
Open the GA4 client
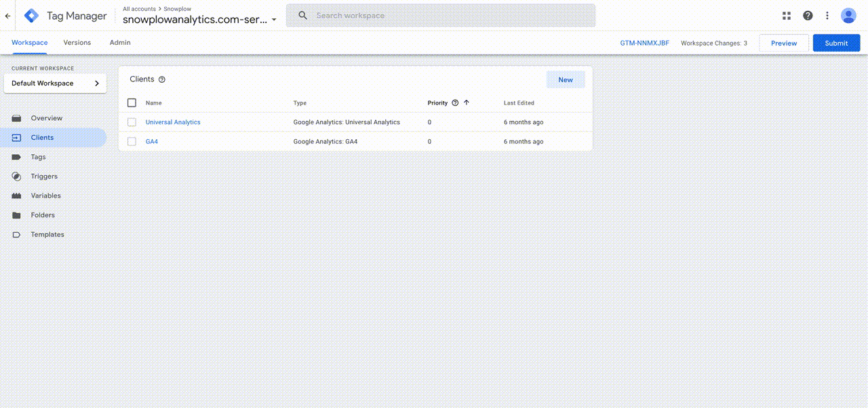tap(151, 141)
